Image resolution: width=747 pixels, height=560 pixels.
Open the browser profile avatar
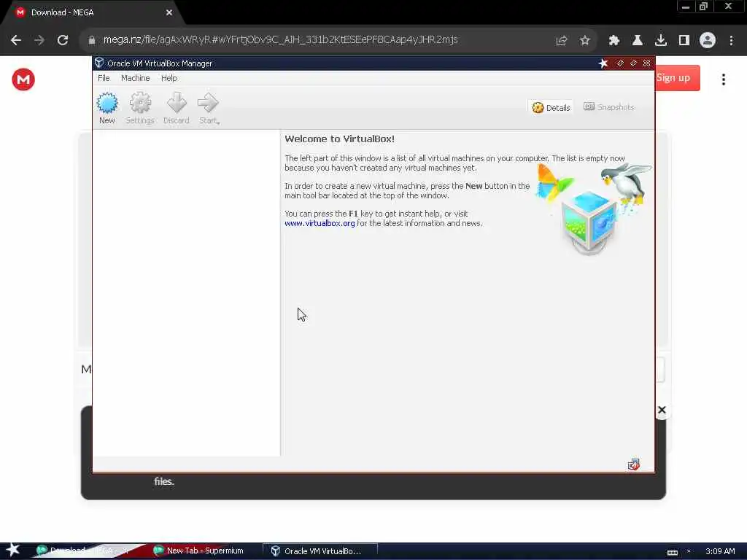708,41
